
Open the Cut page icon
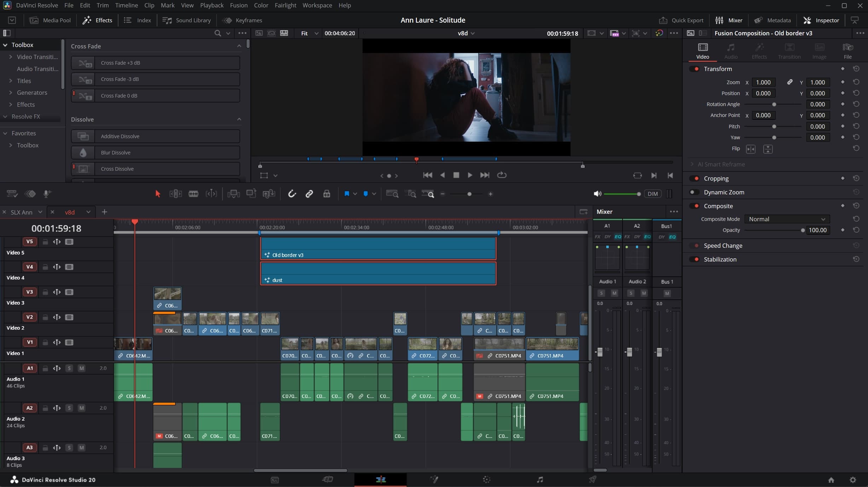coord(328,480)
